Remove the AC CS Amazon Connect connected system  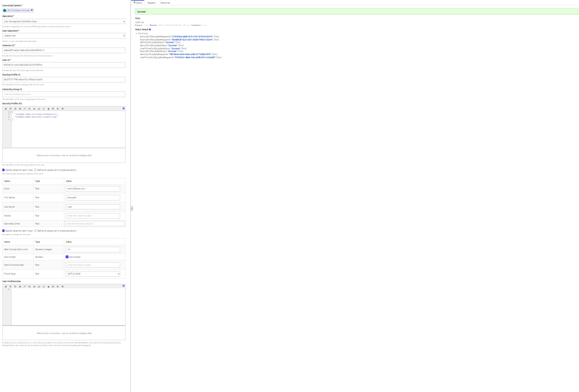click(32, 10)
